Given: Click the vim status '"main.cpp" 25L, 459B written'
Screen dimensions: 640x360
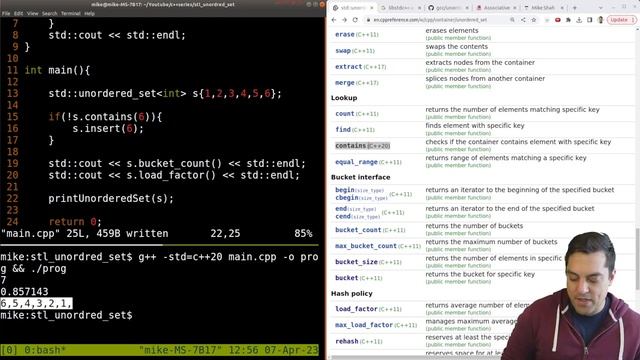Looking at the screenshot, I should pyautogui.click(x=84, y=233).
